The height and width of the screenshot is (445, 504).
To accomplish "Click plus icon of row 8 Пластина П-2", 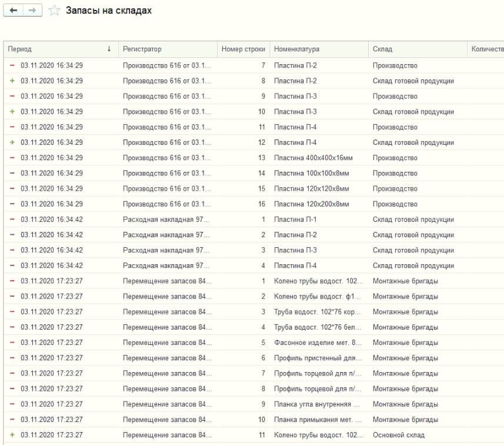I will [x=12, y=81].
